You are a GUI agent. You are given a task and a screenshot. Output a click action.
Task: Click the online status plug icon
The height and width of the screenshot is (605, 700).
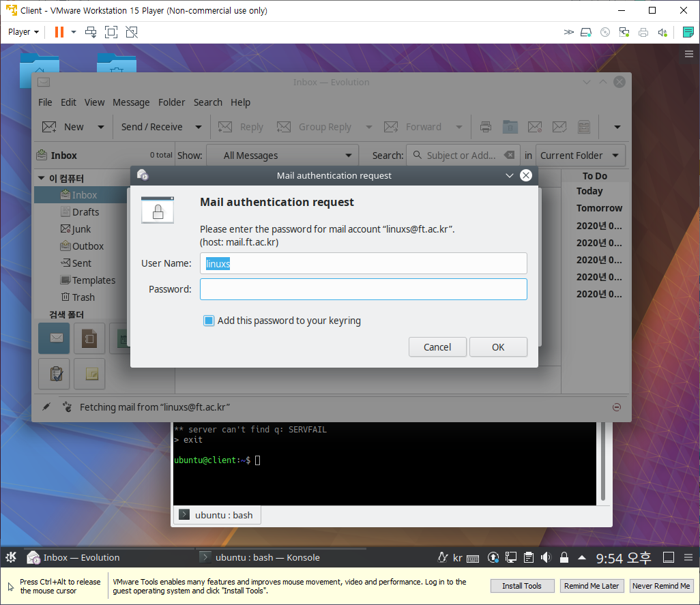pyautogui.click(x=46, y=407)
